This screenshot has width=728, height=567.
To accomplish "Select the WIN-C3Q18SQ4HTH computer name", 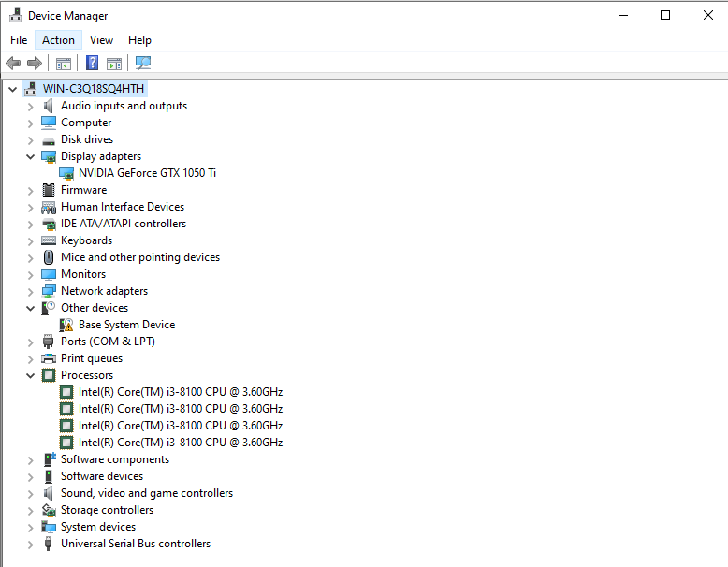I will point(94,89).
